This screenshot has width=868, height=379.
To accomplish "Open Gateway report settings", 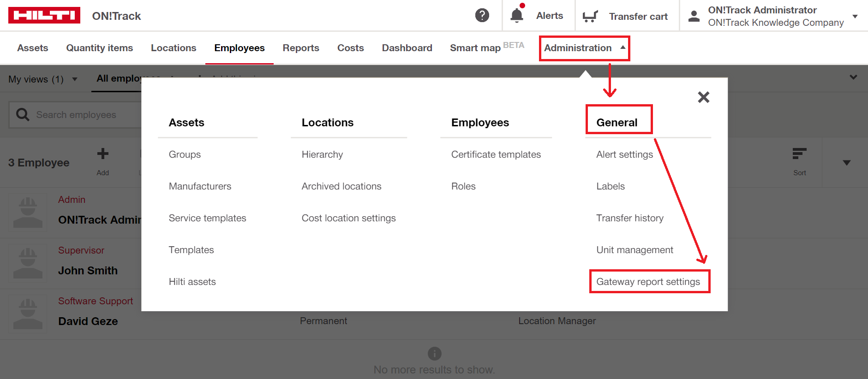I will click(648, 282).
